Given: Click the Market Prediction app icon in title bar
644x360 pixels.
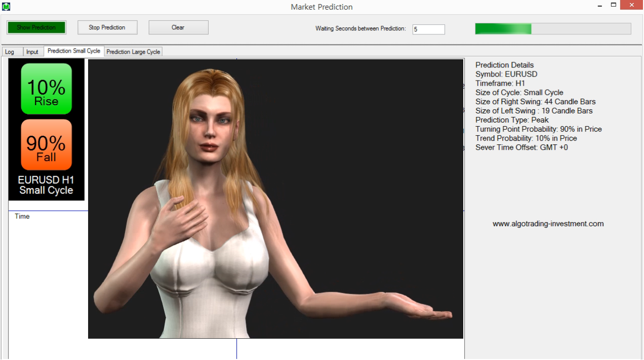Looking at the screenshot, I should coord(6,7).
